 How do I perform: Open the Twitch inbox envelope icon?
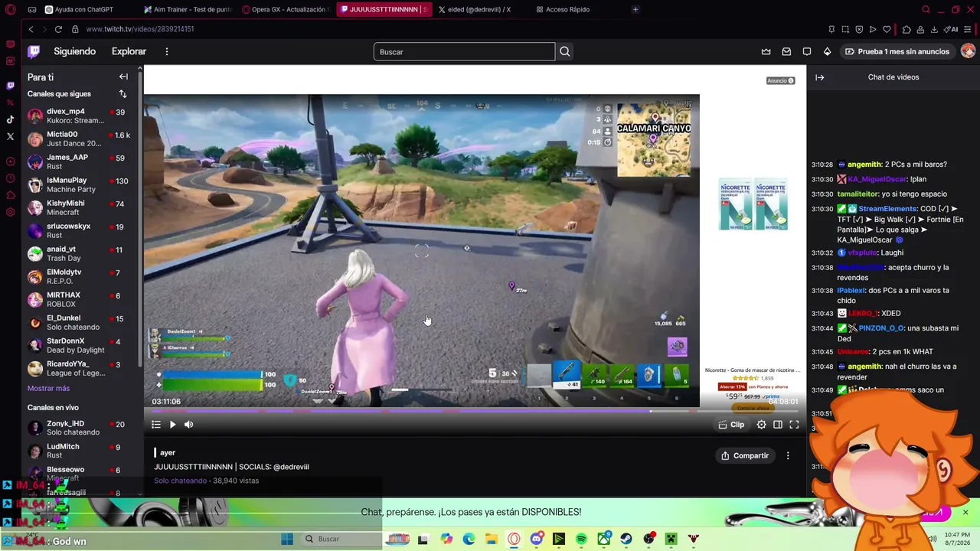786,51
